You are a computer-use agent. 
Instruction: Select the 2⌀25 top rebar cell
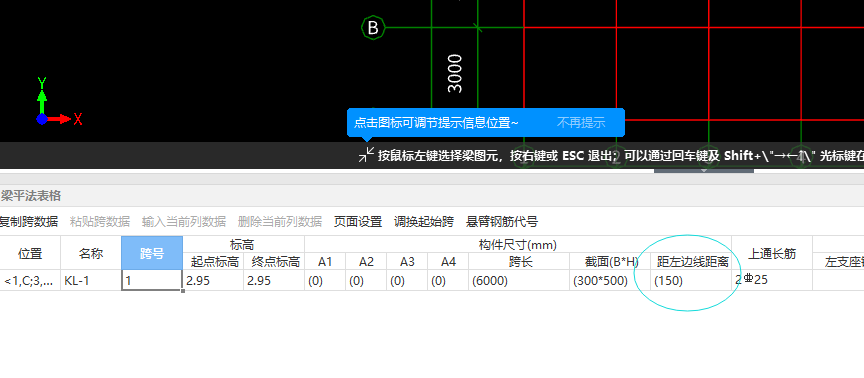coord(772,280)
